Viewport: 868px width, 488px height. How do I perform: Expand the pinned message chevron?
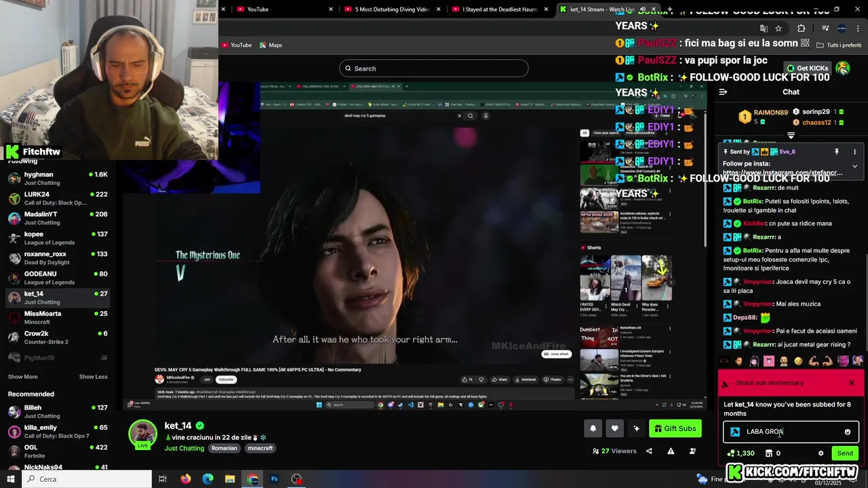[x=854, y=166]
